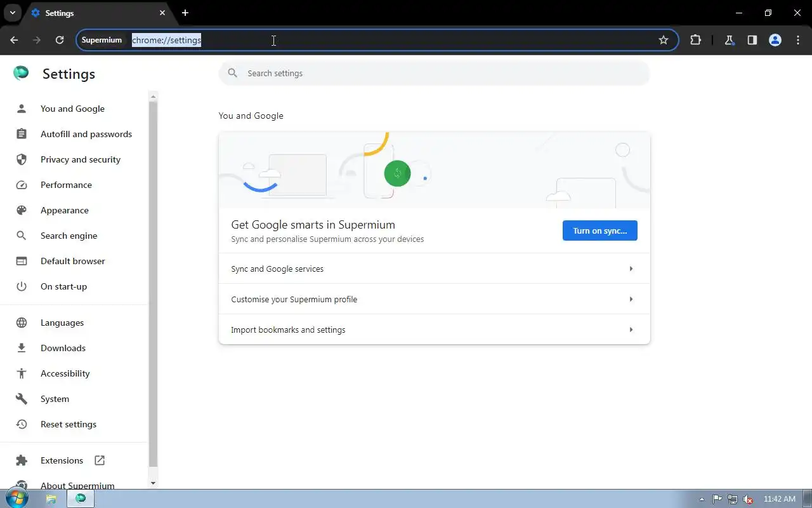Click the restore clock icon for Reset
This screenshot has height=508, width=812.
coord(22,424)
